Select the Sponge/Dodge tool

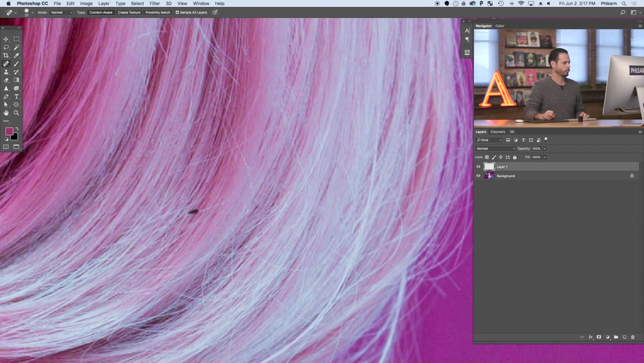(17, 88)
